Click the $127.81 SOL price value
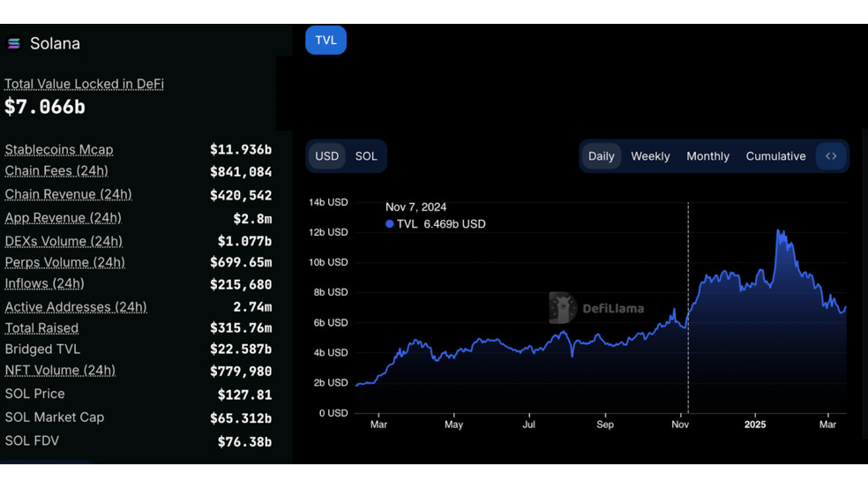The width and height of the screenshot is (868, 489). pyautogui.click(x=244, y=395)
